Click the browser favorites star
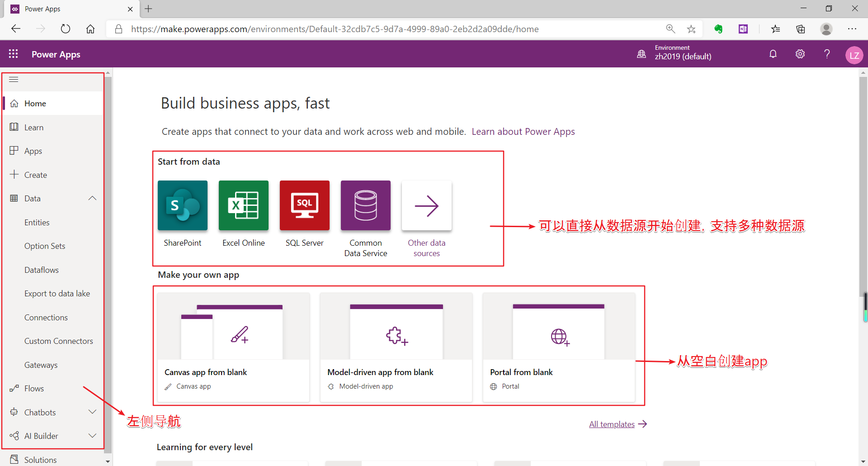This screenshot has width=868, height=466. point(691,29)
